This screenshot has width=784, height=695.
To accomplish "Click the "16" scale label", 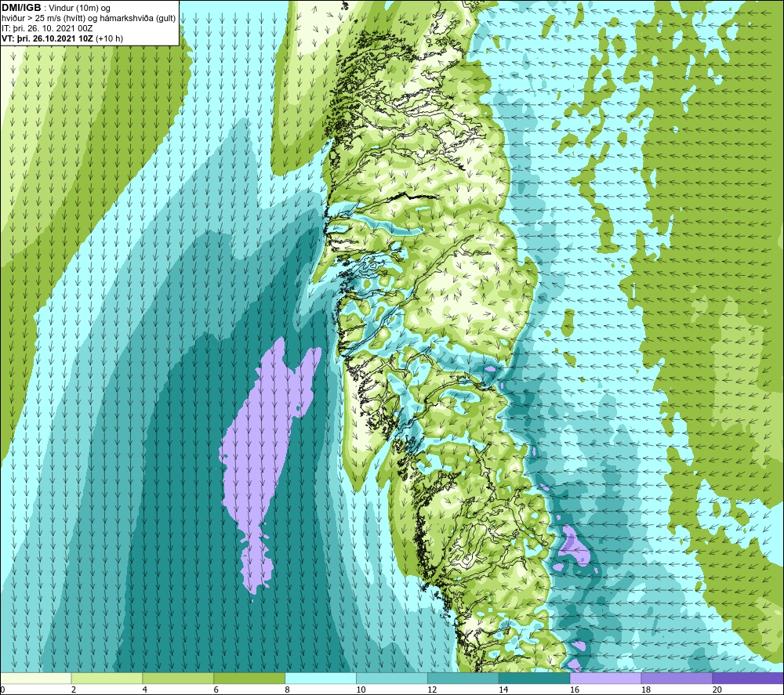I will point(575,690).
